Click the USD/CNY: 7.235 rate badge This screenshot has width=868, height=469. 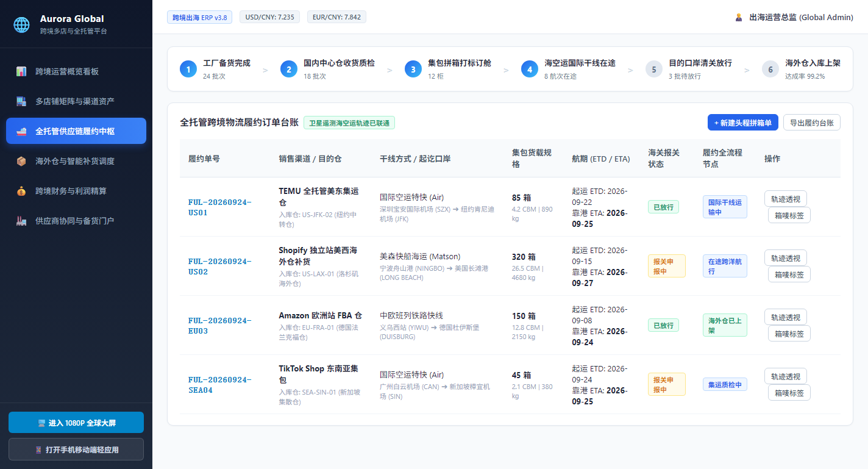[x=269, y=17]
